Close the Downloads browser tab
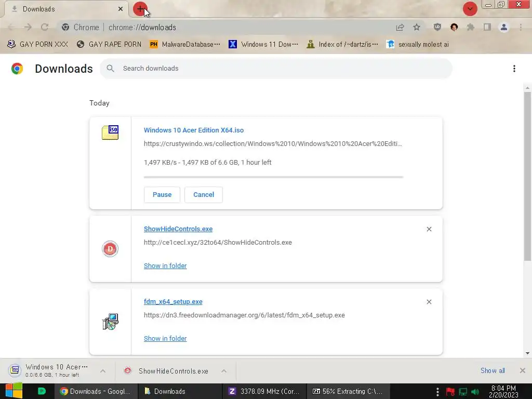The image size is (532, 399). pos(121,9)
